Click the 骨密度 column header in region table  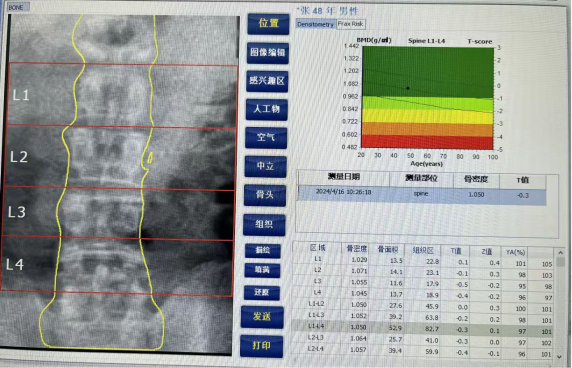point(356,249)
